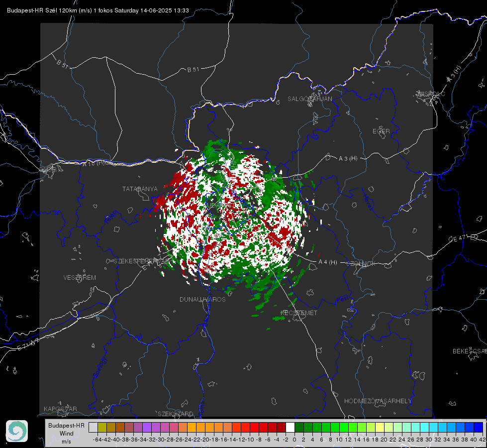Select the deep blue swatch above 40
The height and width of the screenshot is (448, 487).
tap(479, 428)
